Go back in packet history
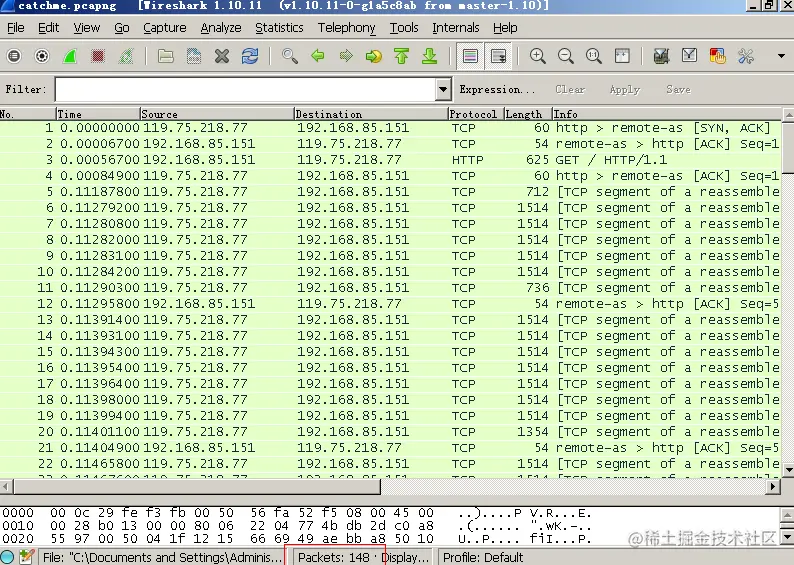 tap(317, 56)
